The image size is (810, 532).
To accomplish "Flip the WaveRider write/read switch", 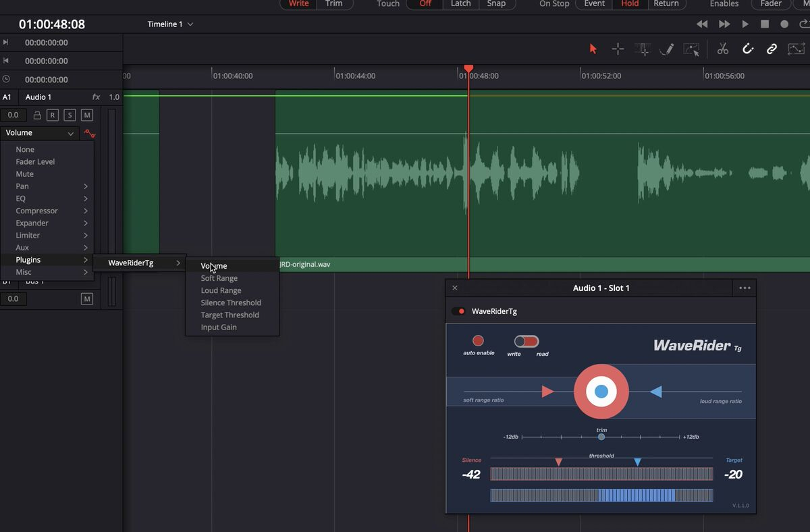I will pyautogui.click(x=526, y=342).
